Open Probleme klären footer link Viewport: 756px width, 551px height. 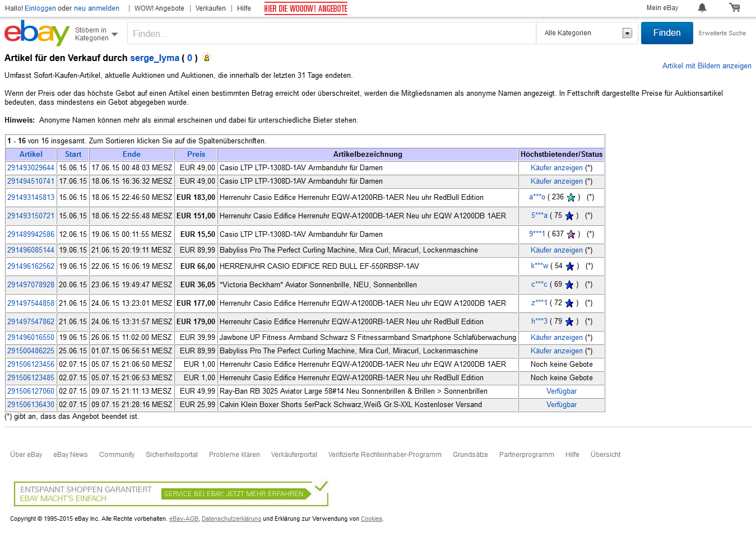pos(234,455)
